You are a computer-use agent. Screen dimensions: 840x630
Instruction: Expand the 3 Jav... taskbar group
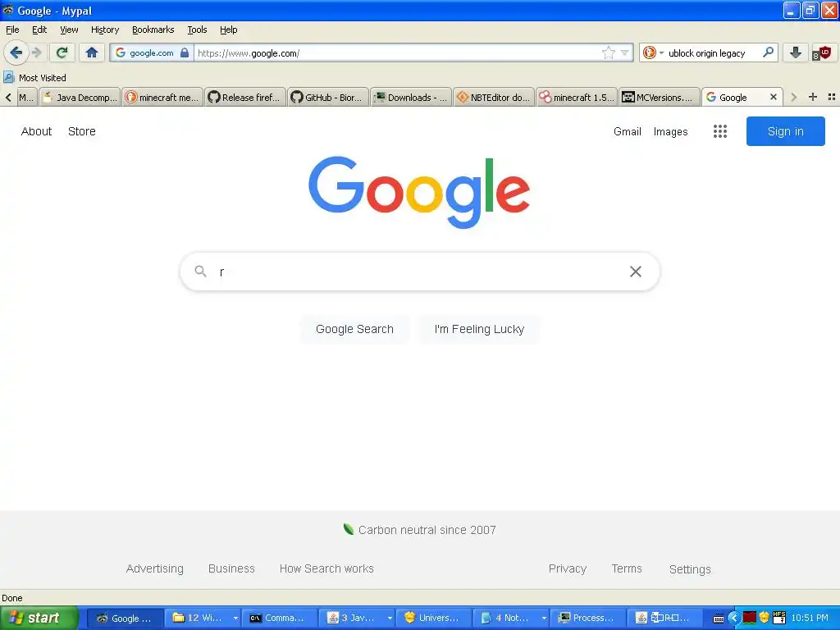356,619
